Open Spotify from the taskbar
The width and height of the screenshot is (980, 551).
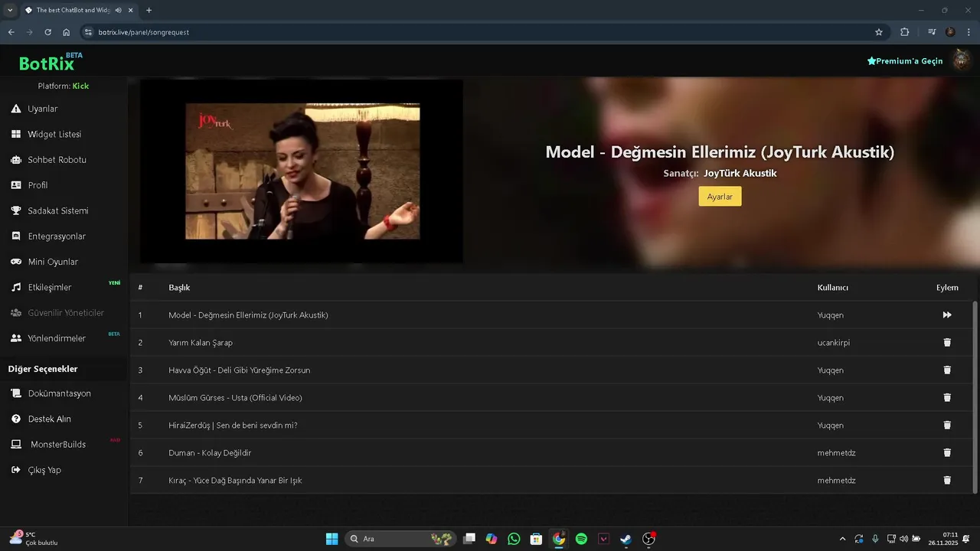(x=581, y=539)
